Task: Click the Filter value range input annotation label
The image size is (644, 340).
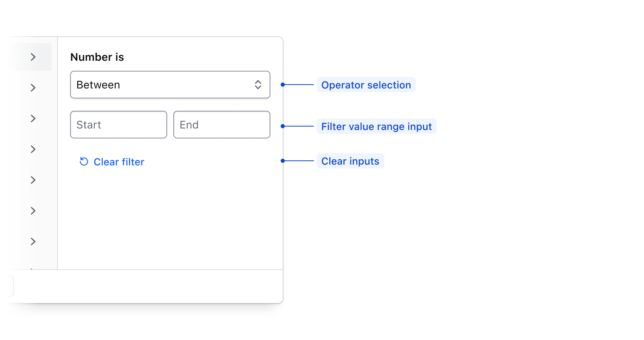Action: tap(376, 127)
